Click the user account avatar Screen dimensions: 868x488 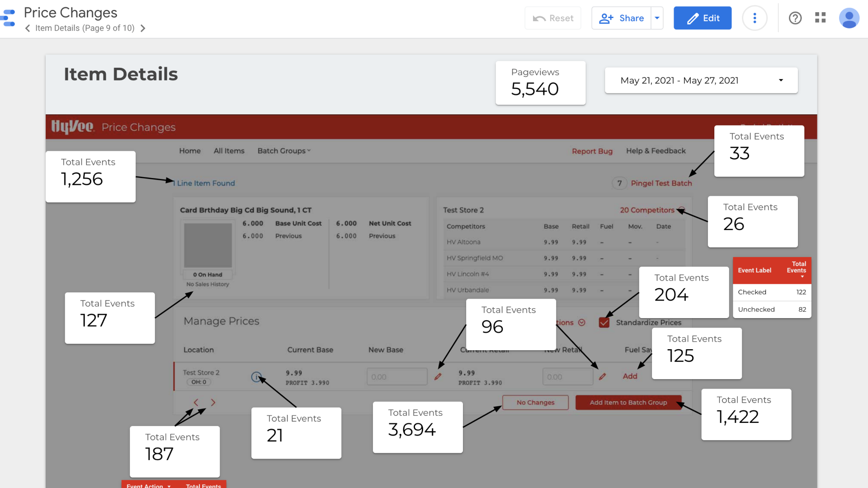849,18
